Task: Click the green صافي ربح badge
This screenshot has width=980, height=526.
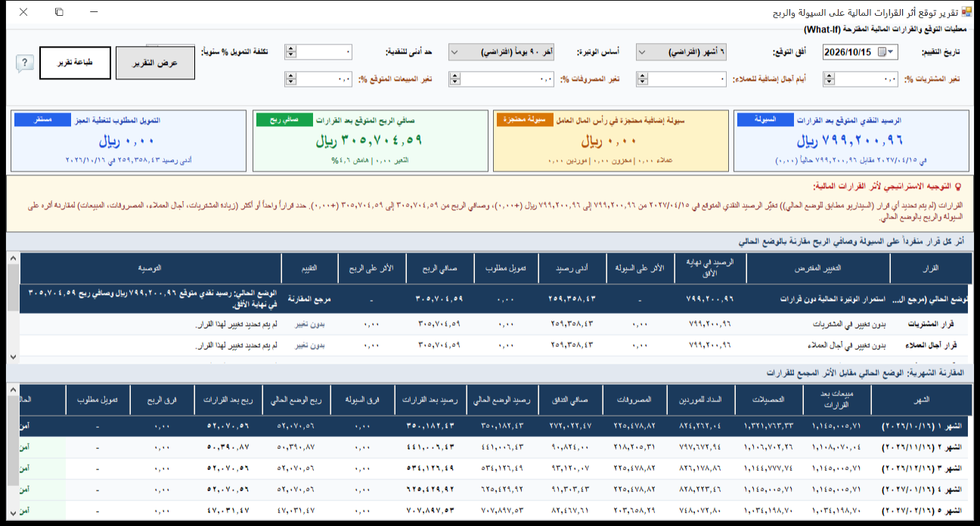Action: pyautogui.click(x=284, y=120)
